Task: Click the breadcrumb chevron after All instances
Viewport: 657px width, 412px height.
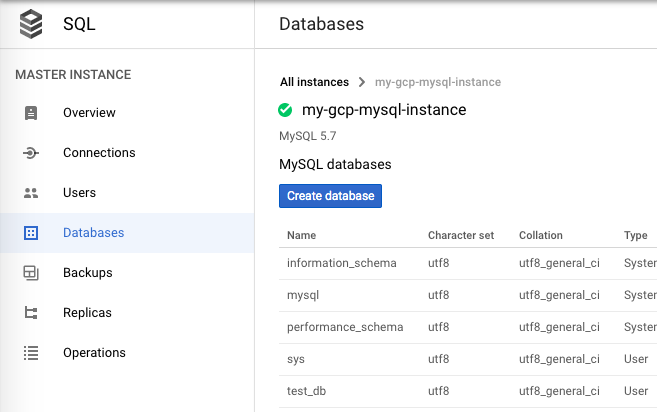Action: (x=362, y=82)
